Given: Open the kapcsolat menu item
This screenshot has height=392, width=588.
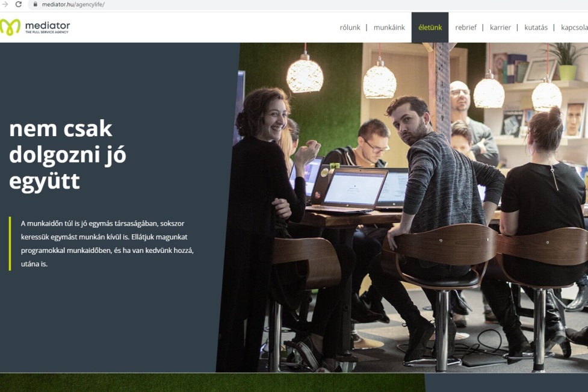Looking at the screenshot, I should (x=574, y=27).
